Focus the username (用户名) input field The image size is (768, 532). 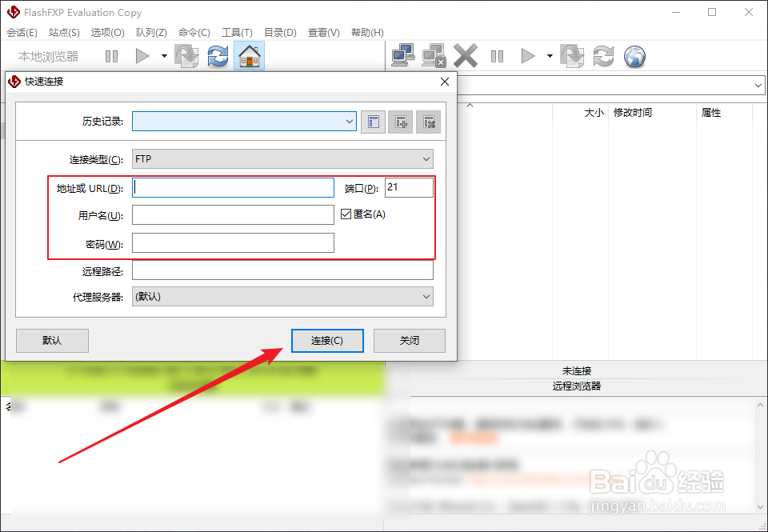click(233, 214)
